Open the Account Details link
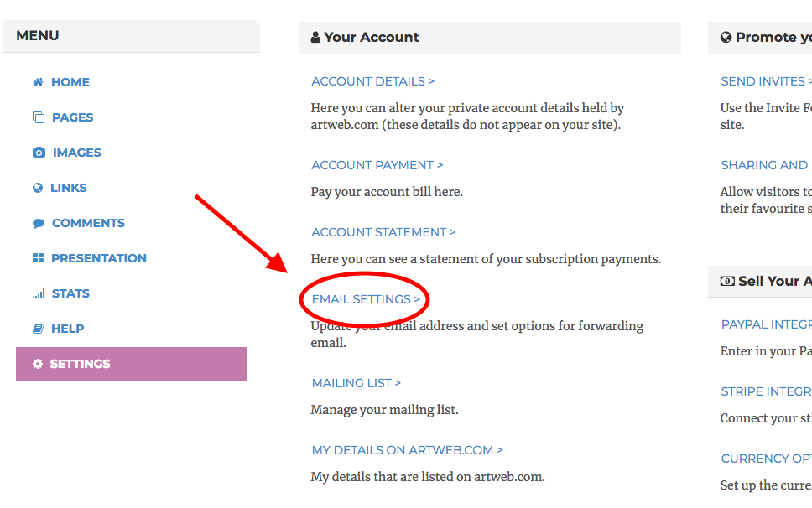The width and height of the screenshot is (812, 508). coord(372,81)
